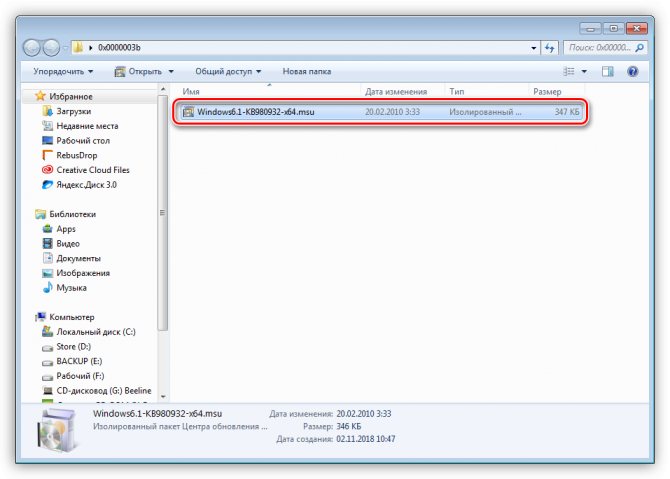The height and width of the screenshot is (479, 670).
Task: Click the Creative Cloud icon
Action: (x=47, y=170)
